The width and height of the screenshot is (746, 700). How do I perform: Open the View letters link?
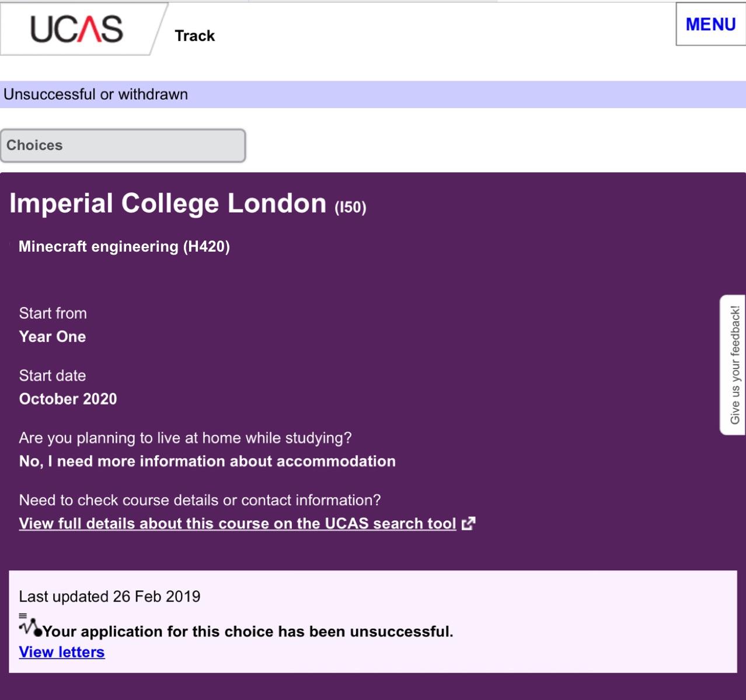[62, 652]
